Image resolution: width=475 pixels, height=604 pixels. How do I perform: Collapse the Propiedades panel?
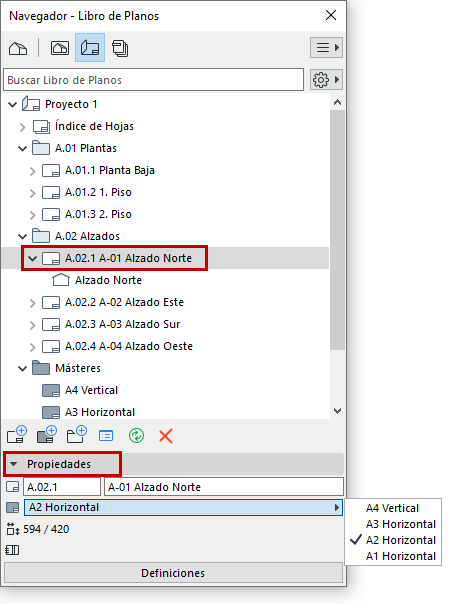coord(14,464)
